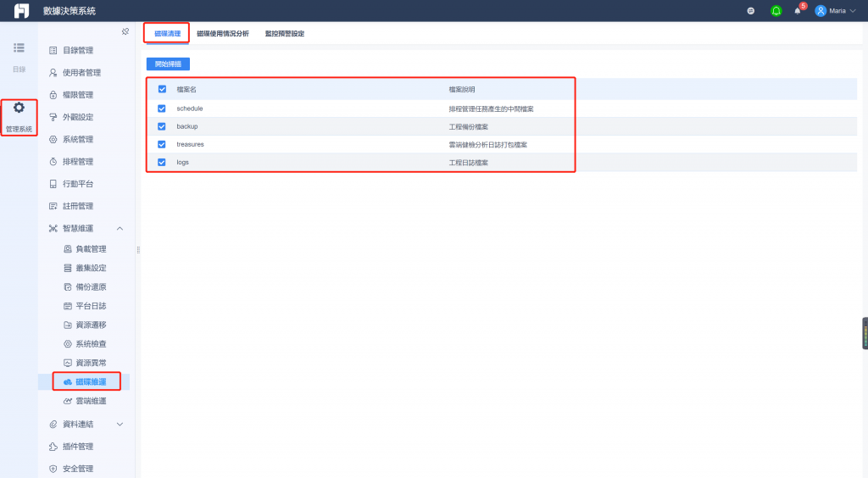Select the 管理系統 gear icon
This screenshot has height=478, width=868.
[19, 108]
